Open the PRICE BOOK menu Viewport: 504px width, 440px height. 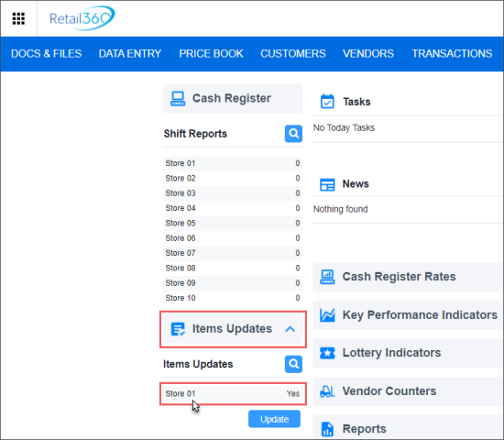(x=211, y=54)
